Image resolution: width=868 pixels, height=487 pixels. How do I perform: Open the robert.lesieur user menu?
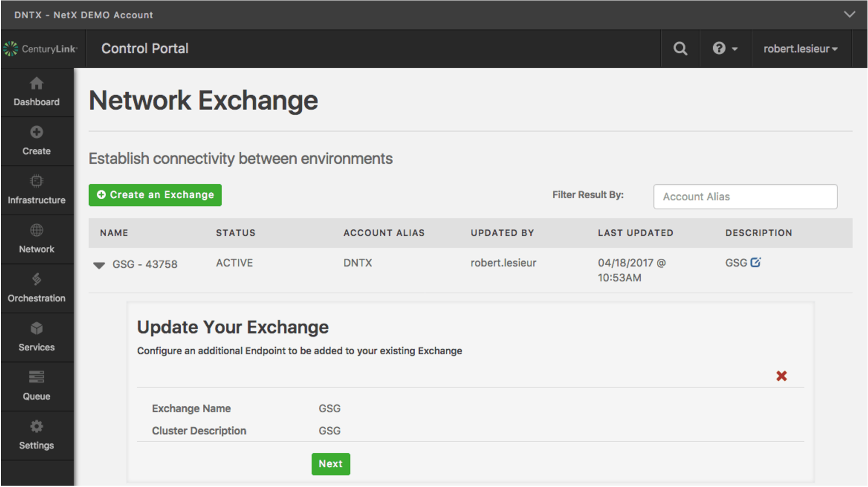point(801,49)
